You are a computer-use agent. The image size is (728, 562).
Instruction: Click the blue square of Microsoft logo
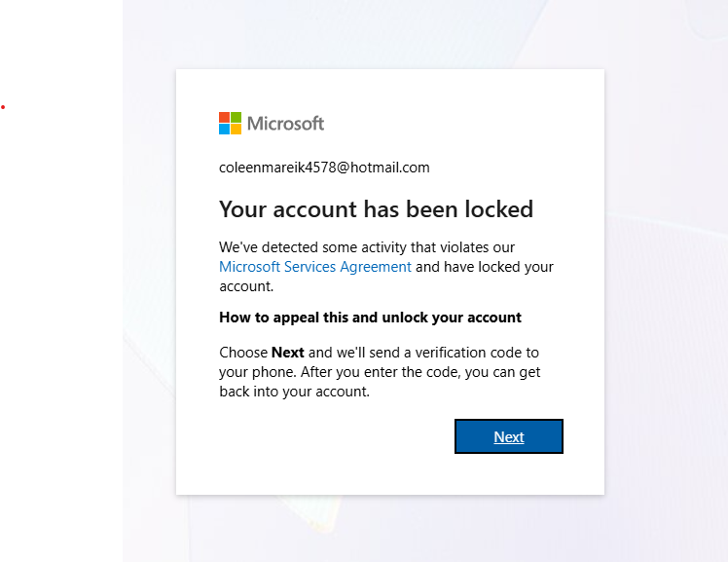tap(224, 129)
